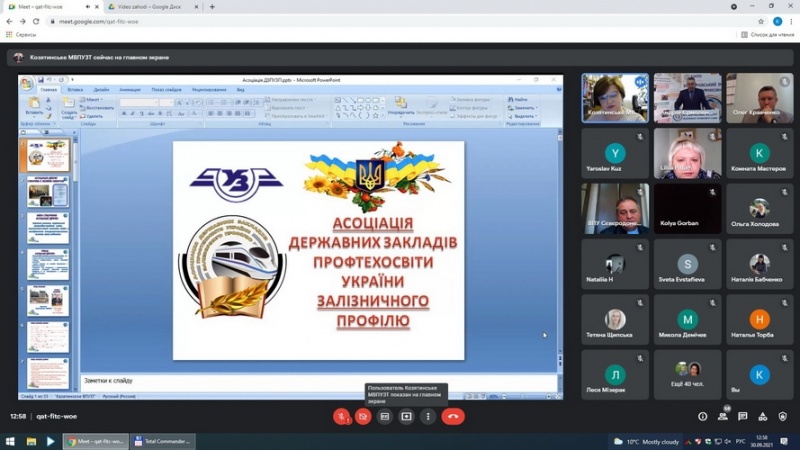Toggle captions in Meet controls

pos(385,416)
